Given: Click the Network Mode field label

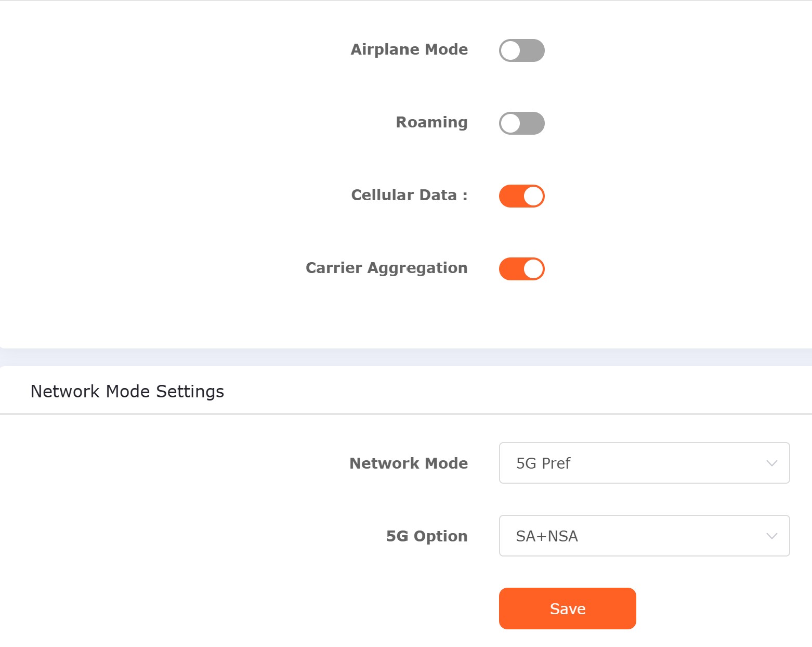Looking at the screenshot, I should pyautogui.click(x=409, y=463).
